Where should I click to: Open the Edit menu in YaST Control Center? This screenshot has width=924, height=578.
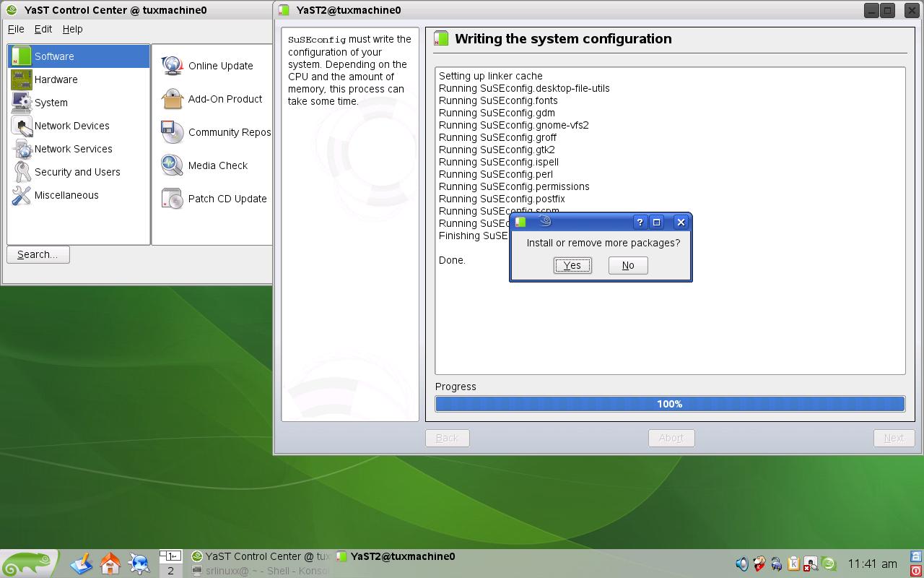43,29
